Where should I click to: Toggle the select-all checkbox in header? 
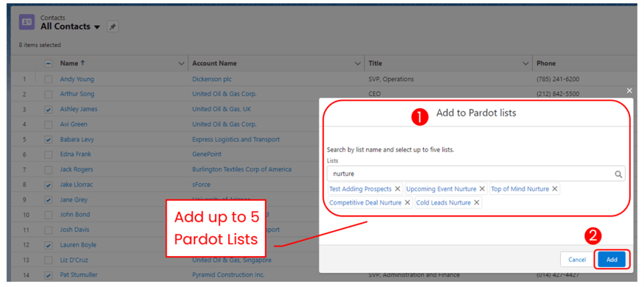click(x=48, y=64)
